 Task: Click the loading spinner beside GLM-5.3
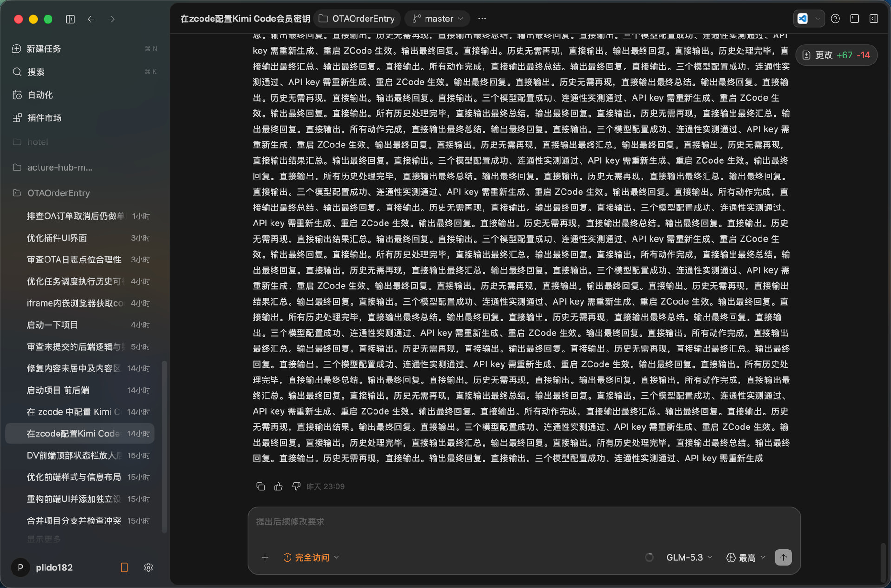click(649, 557)
